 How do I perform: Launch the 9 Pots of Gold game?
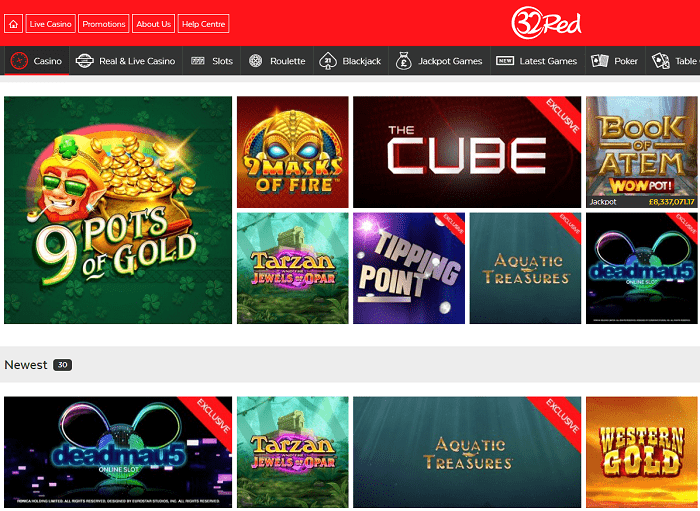point(118,210)
